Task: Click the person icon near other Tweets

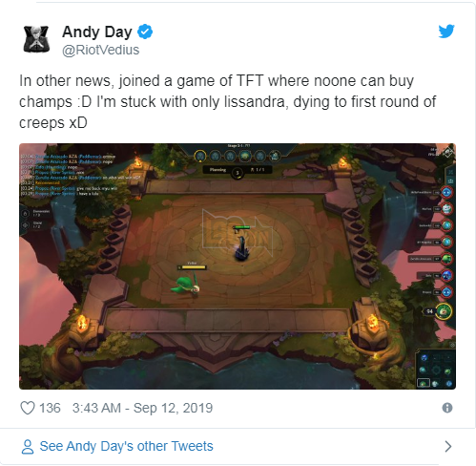Action: click(x=28, y=447)
